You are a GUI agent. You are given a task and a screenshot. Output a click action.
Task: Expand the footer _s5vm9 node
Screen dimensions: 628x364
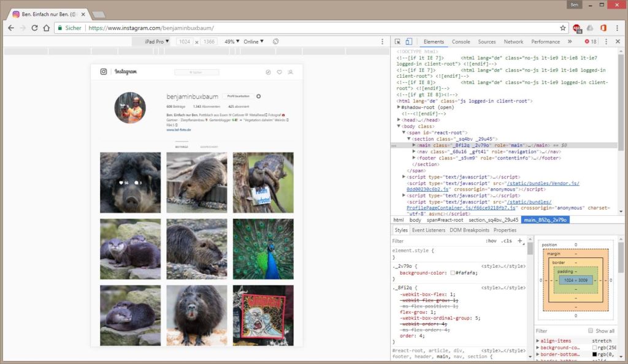[414, 158]
